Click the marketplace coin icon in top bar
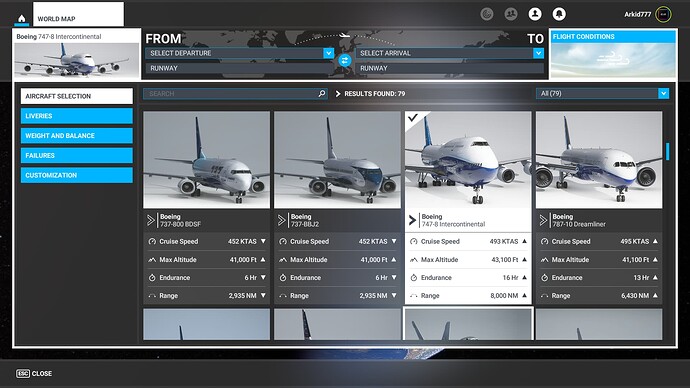The width and height of the screenshot is (690, 388). click(487, 14)
